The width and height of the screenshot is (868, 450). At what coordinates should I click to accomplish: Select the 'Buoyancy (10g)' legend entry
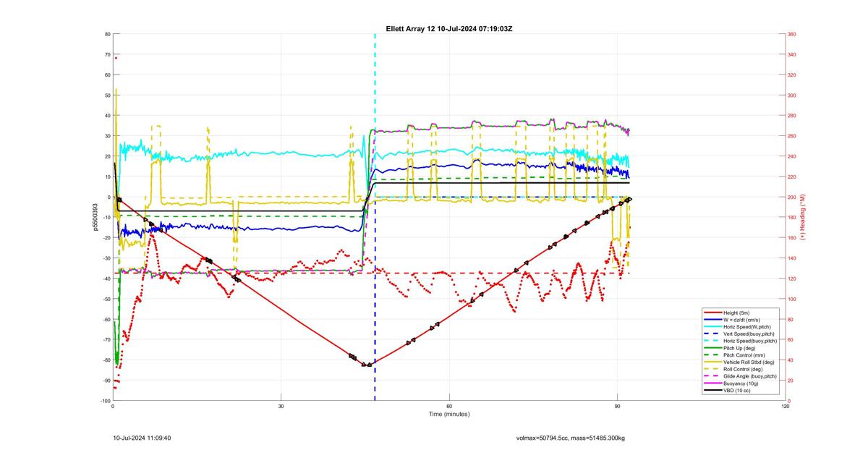click(741, 383)
